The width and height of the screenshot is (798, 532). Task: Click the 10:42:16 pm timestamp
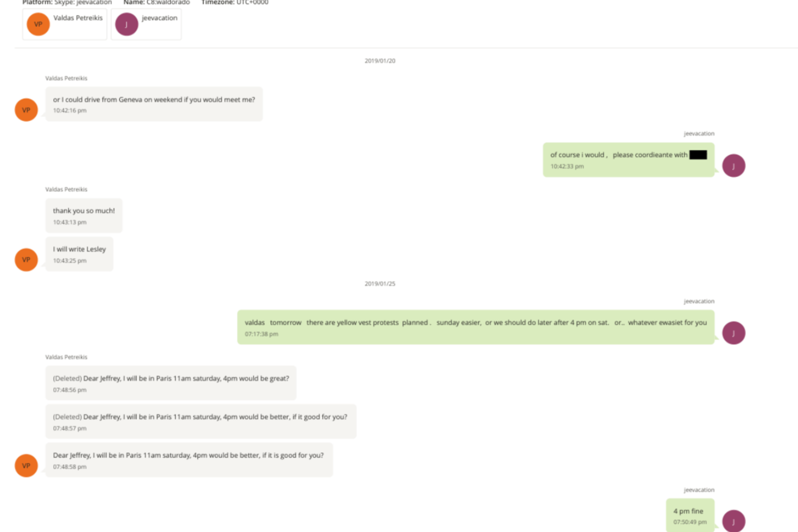coord(70,111)
